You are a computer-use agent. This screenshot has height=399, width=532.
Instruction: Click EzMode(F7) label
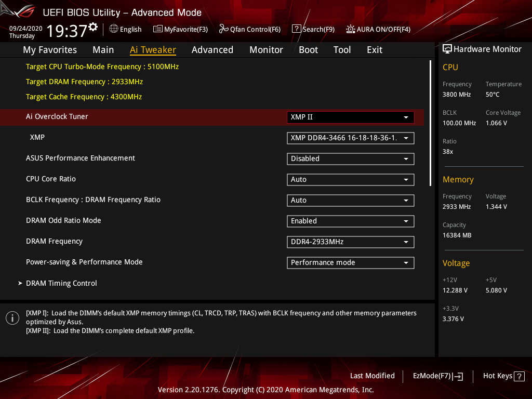[432, 376]
